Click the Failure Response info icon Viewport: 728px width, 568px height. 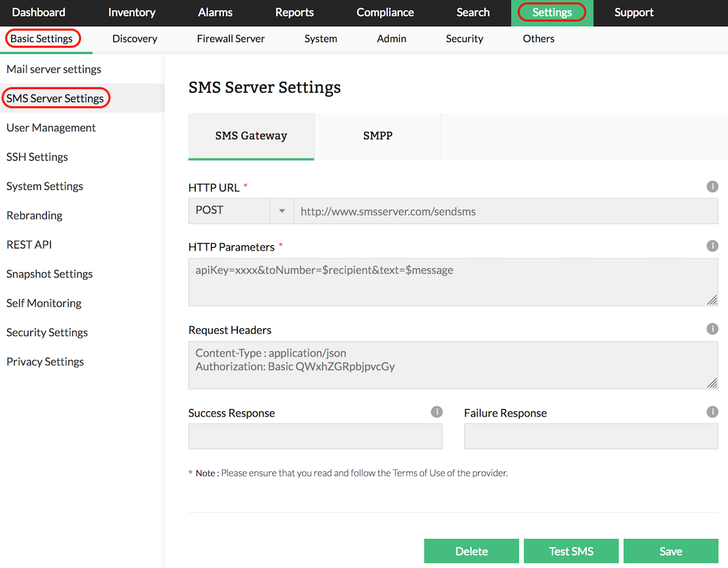[712, 412]
